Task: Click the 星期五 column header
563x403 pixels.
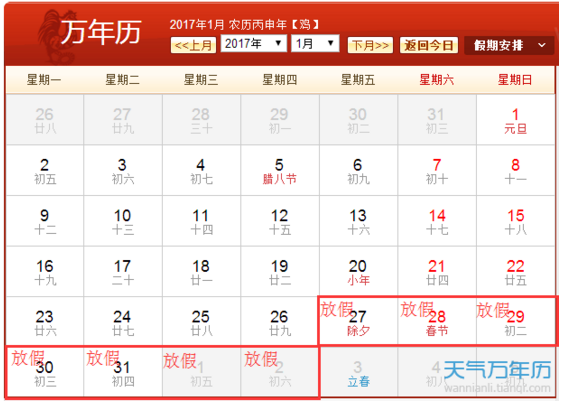Action: coord(358,80)
